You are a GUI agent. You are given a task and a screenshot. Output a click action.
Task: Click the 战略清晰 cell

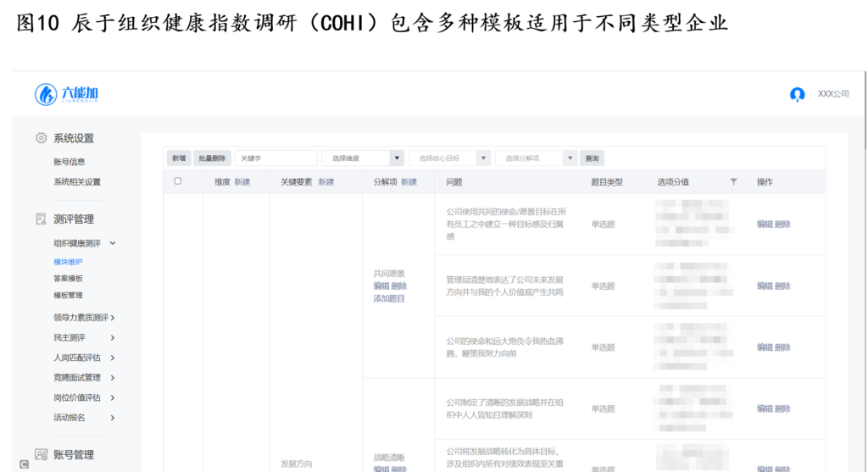tap(389, 458)
